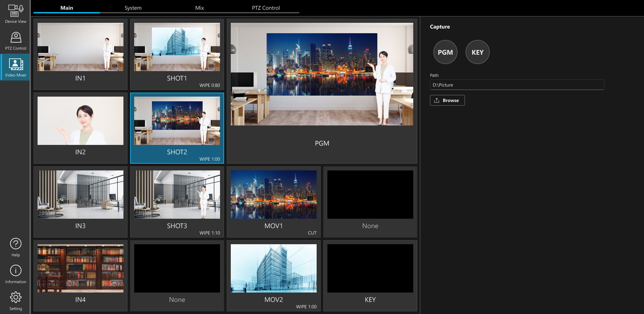The image size is (644, 314).
Task: Open PTZ Control from the sidebar
Action: (x=15, y=41)
